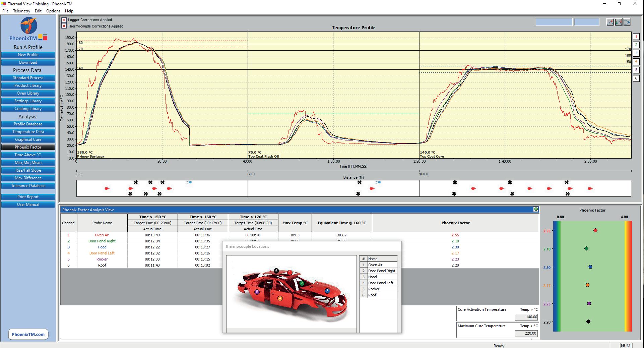Open the Rise/Fall Slope analysis

point(28,170)
